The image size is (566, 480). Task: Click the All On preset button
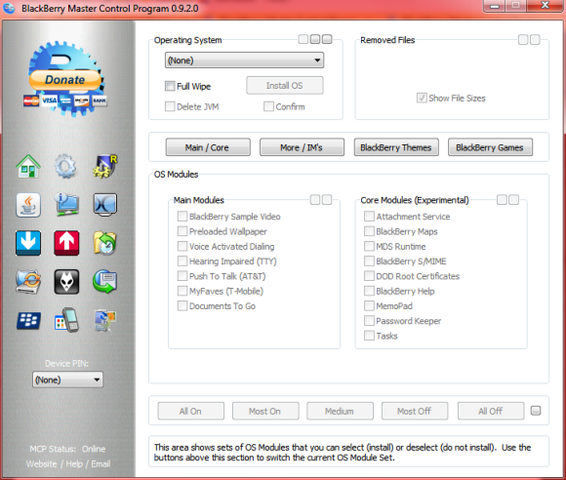[191, 411]
